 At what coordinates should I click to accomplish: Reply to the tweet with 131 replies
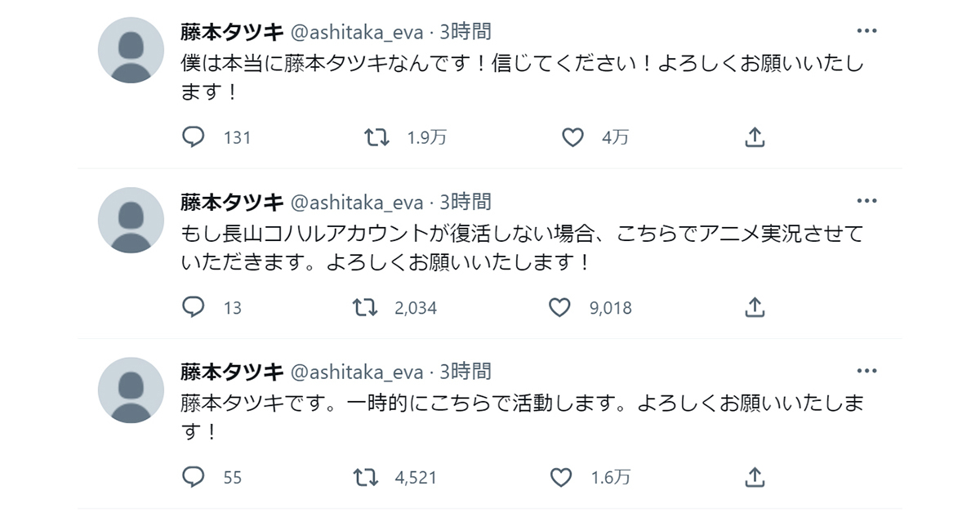193,137
